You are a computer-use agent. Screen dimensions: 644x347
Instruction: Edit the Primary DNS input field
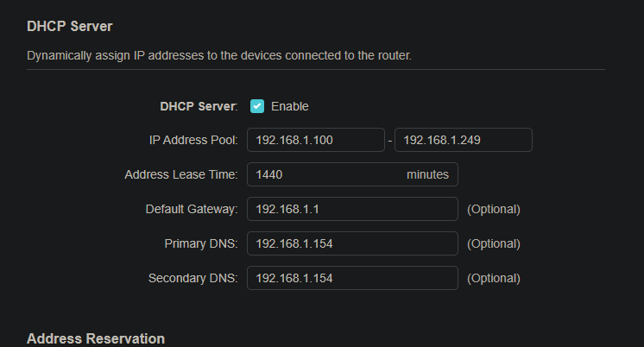[352, 243]
